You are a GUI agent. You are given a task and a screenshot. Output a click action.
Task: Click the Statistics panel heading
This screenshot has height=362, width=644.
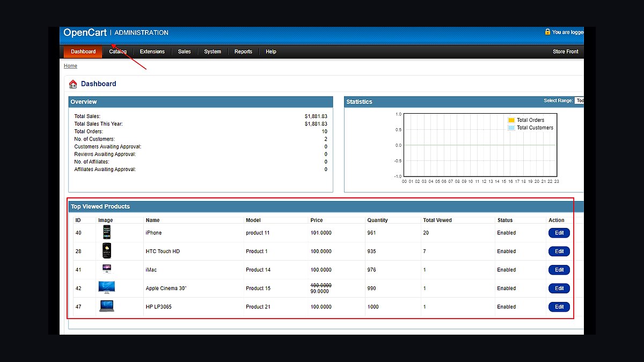(x=359, y=102)
